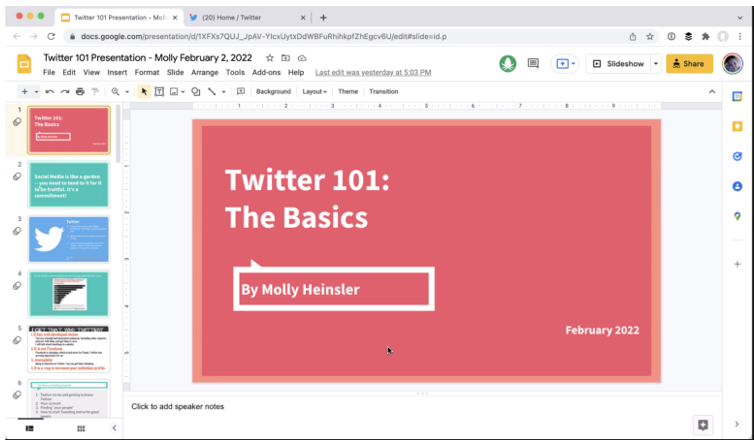
Task: Click the Background button
Action: tap(273, 91)
